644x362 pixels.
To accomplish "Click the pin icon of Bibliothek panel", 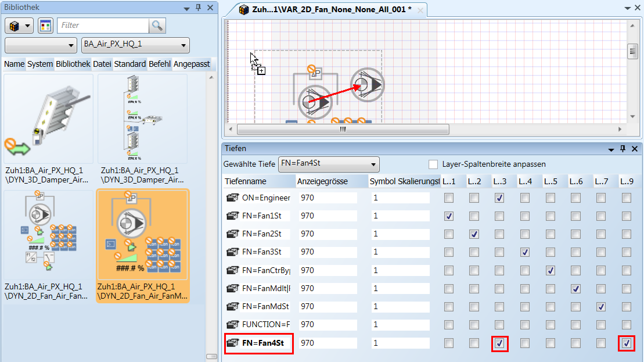I will (x=198, y=8).
